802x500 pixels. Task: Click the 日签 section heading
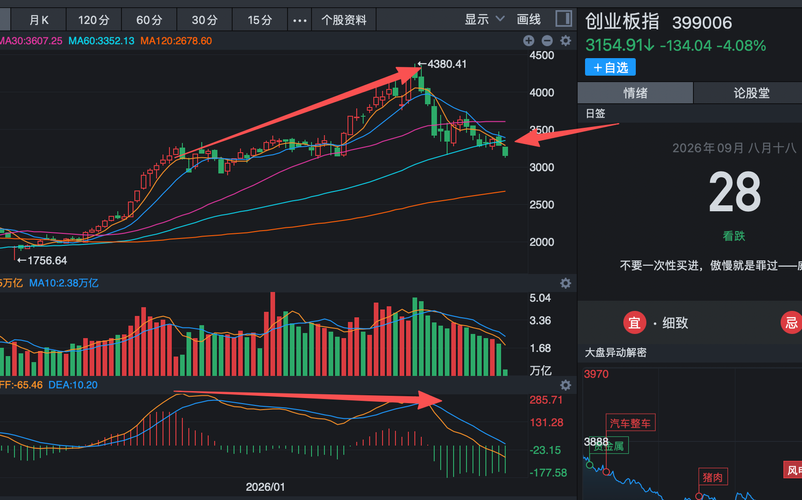tap(595, 113)
